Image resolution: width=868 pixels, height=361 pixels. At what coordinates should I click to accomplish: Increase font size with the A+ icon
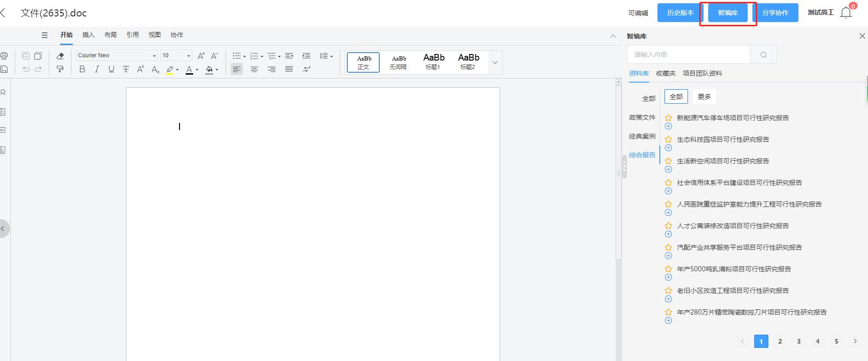[x=201, y=56]
